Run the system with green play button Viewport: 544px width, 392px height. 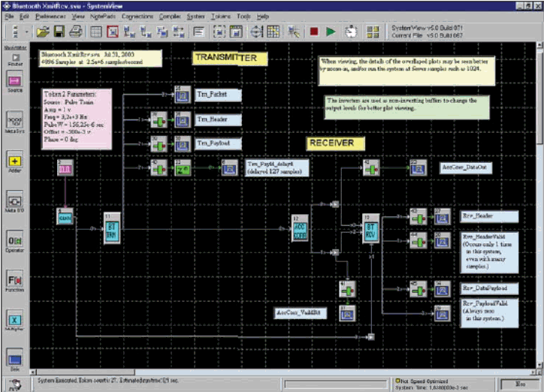(x=331, y=32)
